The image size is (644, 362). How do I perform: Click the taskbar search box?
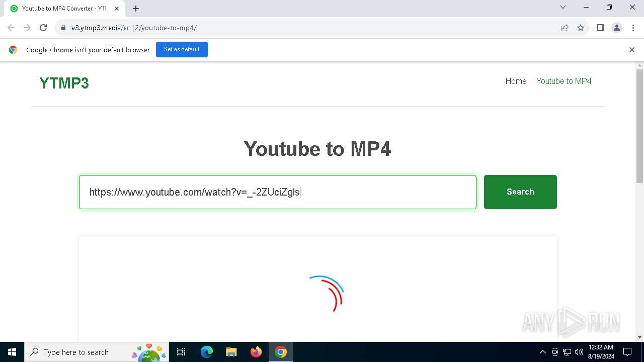(96, 352)
